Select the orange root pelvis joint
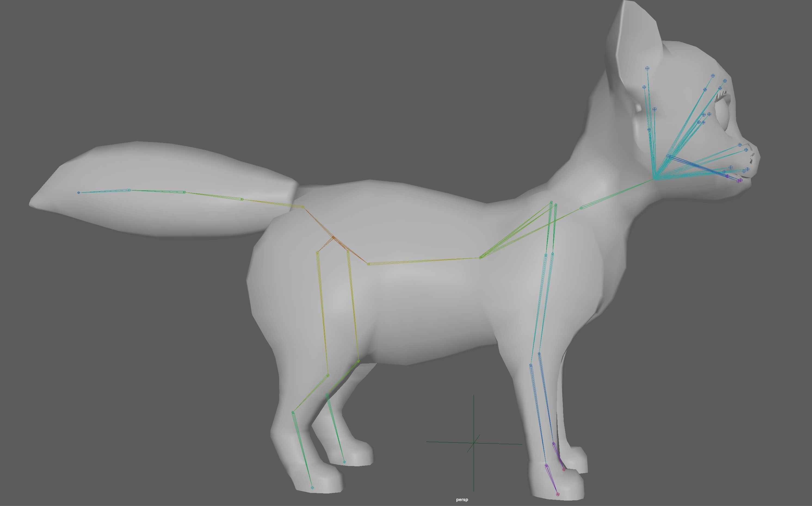The height and width of the screenshot is (506, 812). (333, 238)
